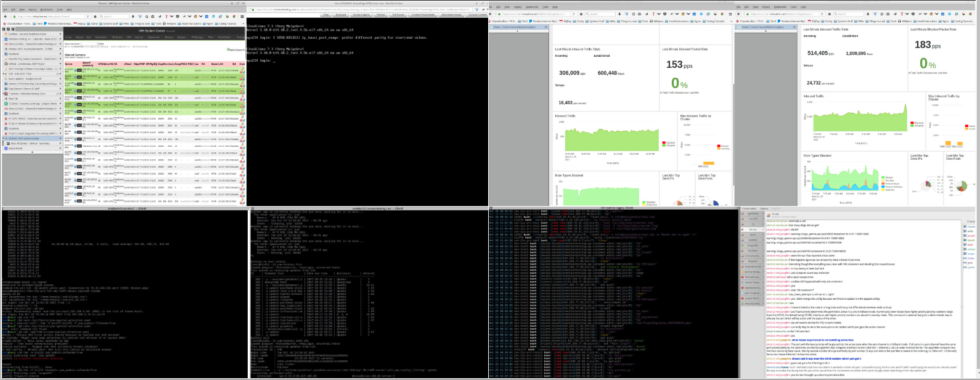Close the 'Shared: IMH System Center' sidebar tab

pyautogui.click(x=60, y=138)
